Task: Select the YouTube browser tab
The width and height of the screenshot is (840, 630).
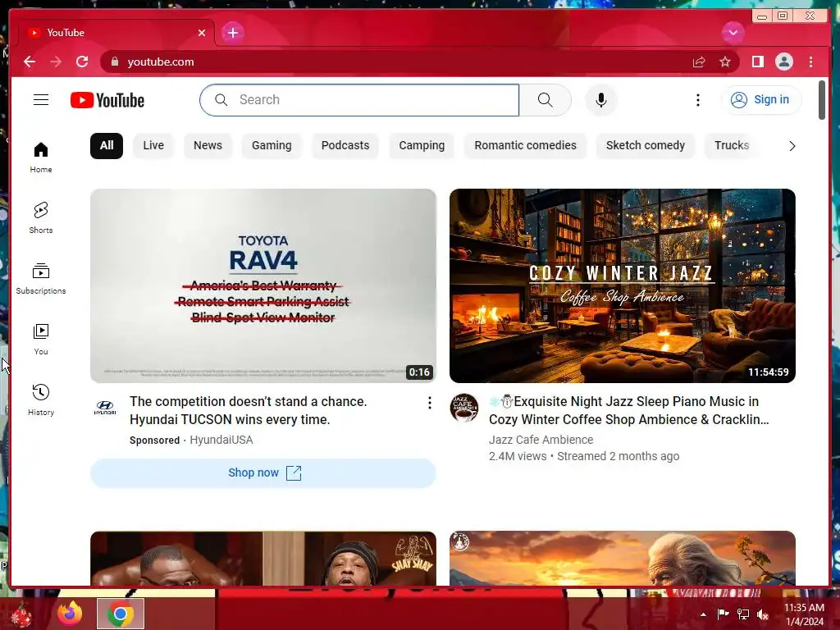Action: (x=116, y=33)
